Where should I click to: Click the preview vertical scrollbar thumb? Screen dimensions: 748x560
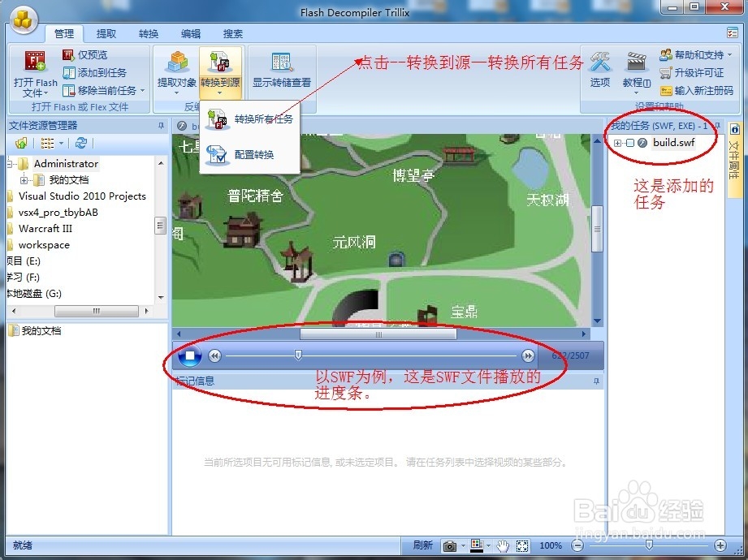(597, 229)
